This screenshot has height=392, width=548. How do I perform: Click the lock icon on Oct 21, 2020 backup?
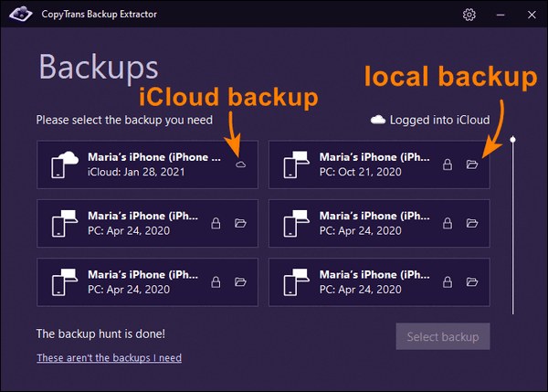448,164
